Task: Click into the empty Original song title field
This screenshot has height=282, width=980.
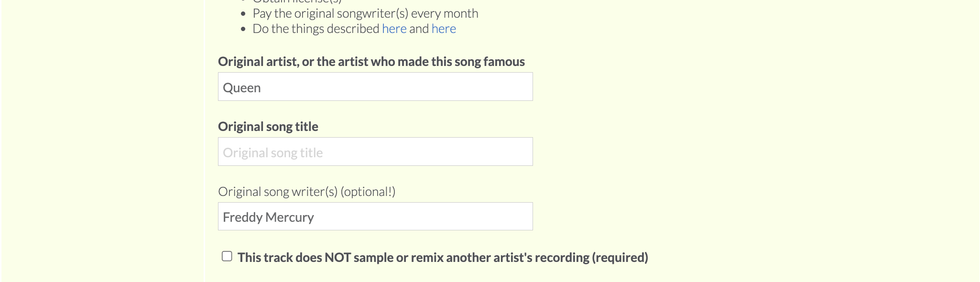Action: coord(375,152)
